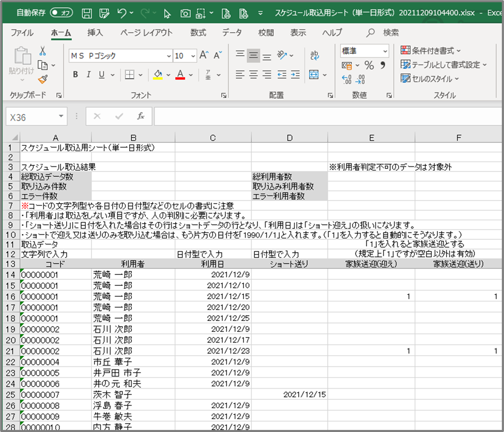Click the formula bar input
504x432 pixels.
point(328,116)
